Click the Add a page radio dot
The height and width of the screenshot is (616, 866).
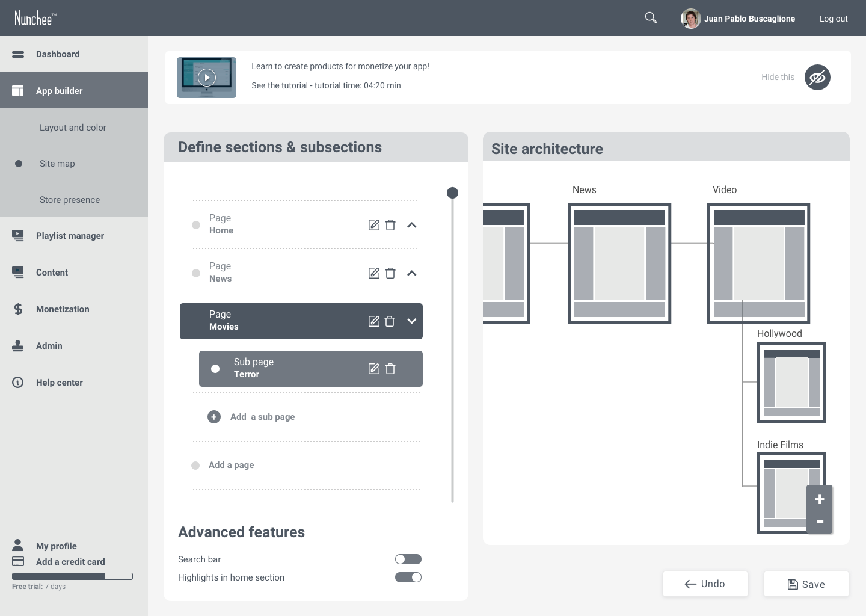pos(195,466)
